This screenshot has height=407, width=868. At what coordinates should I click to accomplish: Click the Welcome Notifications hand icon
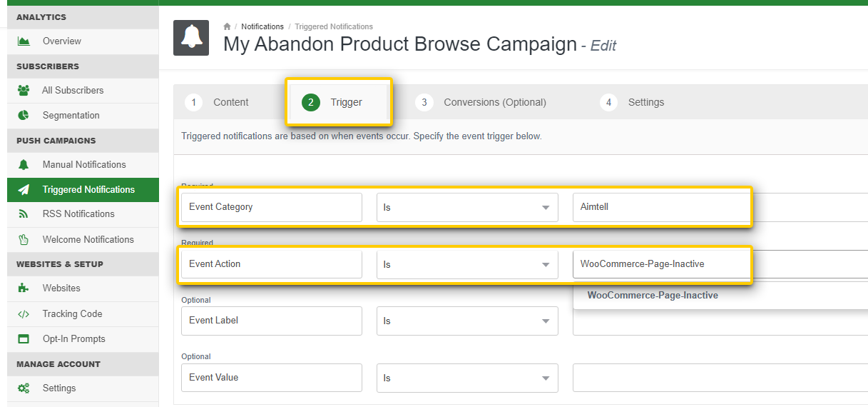[x=24, y=240]
